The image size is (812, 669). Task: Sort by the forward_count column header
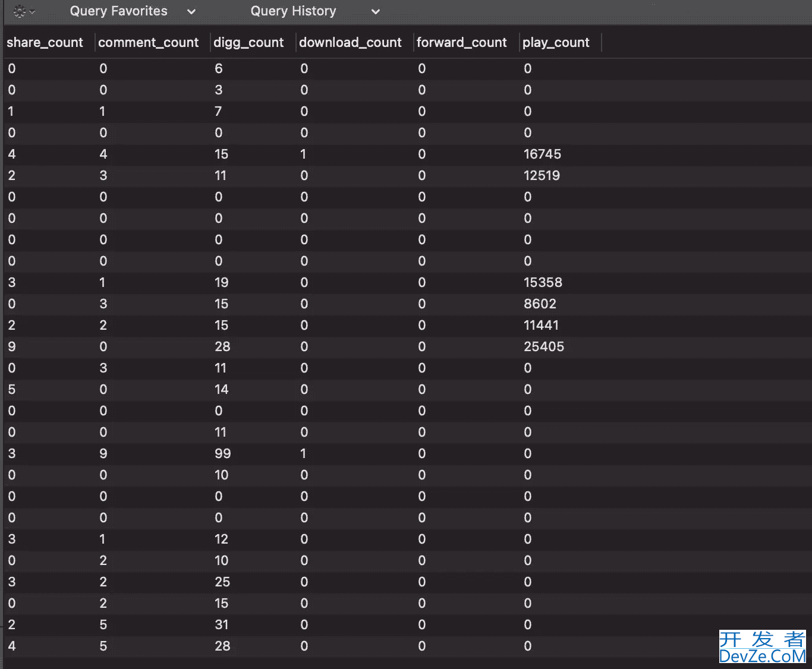pyautogui.click(x=462, y=43)
